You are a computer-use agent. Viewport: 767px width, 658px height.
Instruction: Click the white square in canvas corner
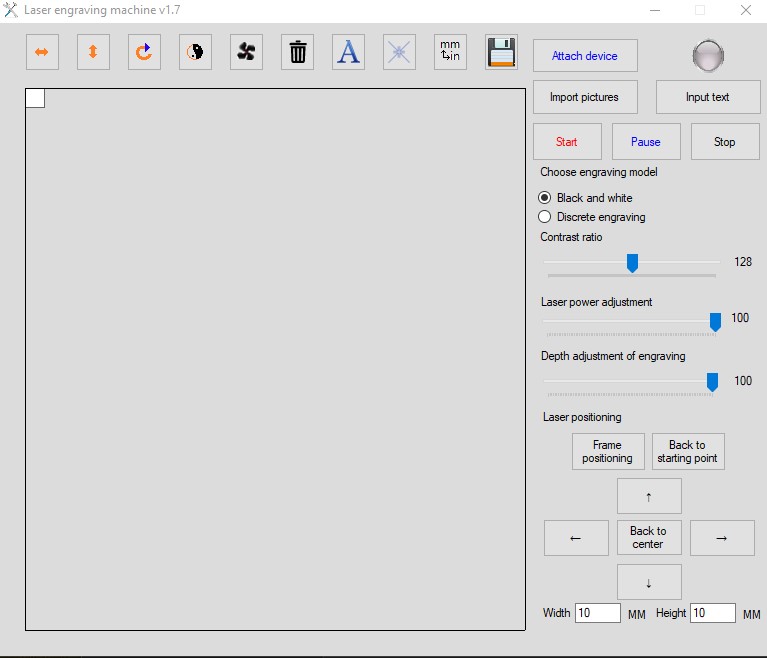(x=35, y=98)
